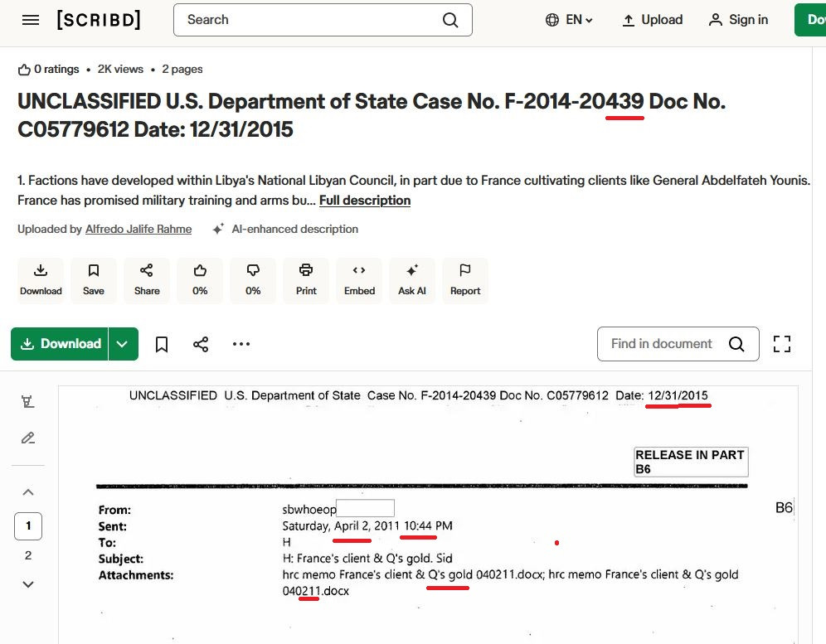Open the three-dot more options menu
Screen dimensions: 826x644
pos(241,344)
